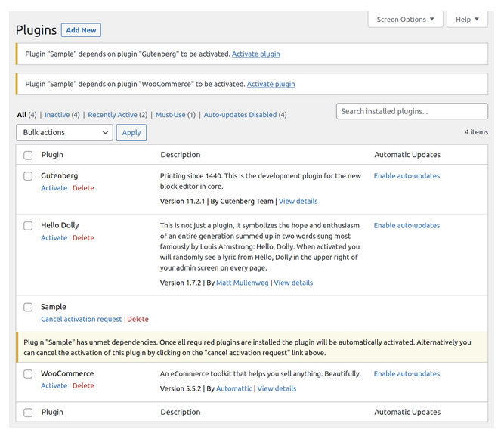This screenshot has height=439, width=504.
Task: Click the Hello Dolly plugin name
Action: tap(60, 225)
